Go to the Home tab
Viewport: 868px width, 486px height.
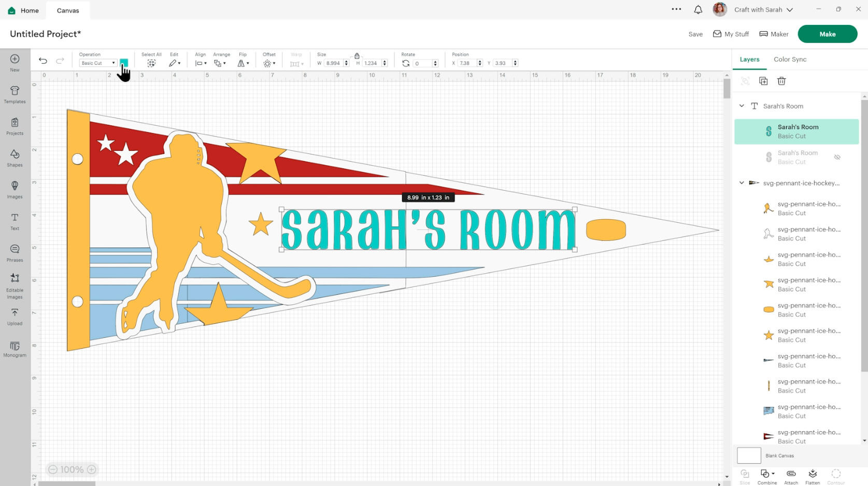tap(23, 10)
